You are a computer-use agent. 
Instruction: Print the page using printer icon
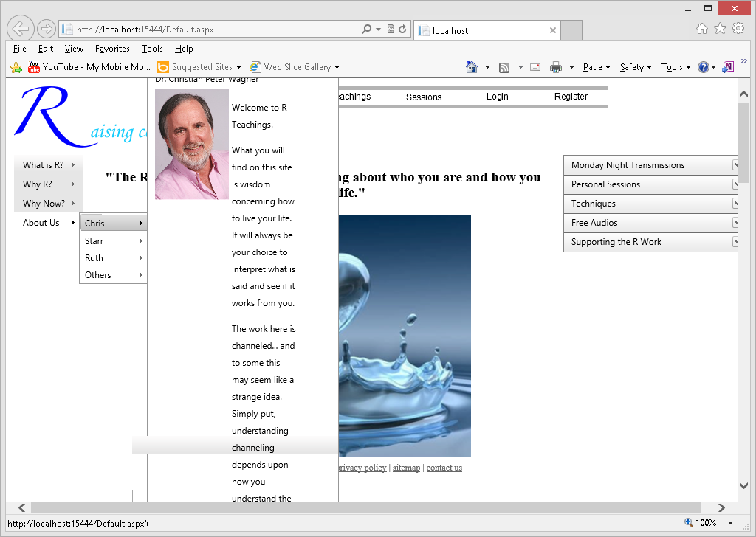click(556, 67)
